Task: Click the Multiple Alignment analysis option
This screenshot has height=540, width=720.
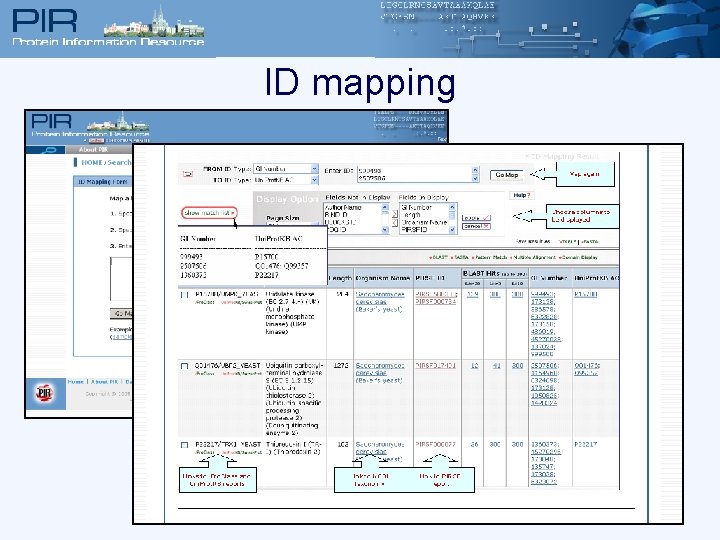Action: [534, 258]
